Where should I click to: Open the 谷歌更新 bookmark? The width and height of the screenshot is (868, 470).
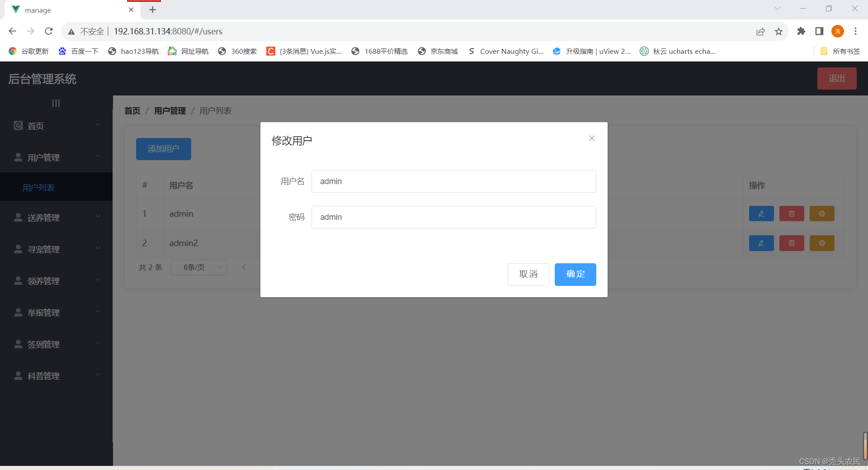click(x=28, y=51)
